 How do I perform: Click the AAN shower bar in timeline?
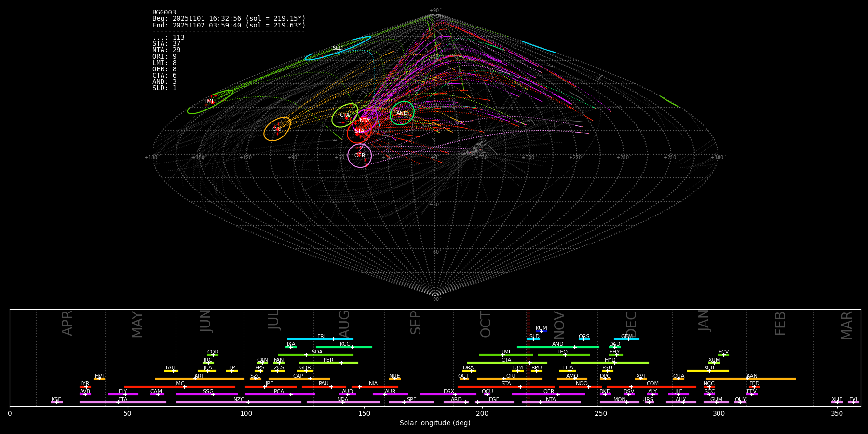point(751,379)
